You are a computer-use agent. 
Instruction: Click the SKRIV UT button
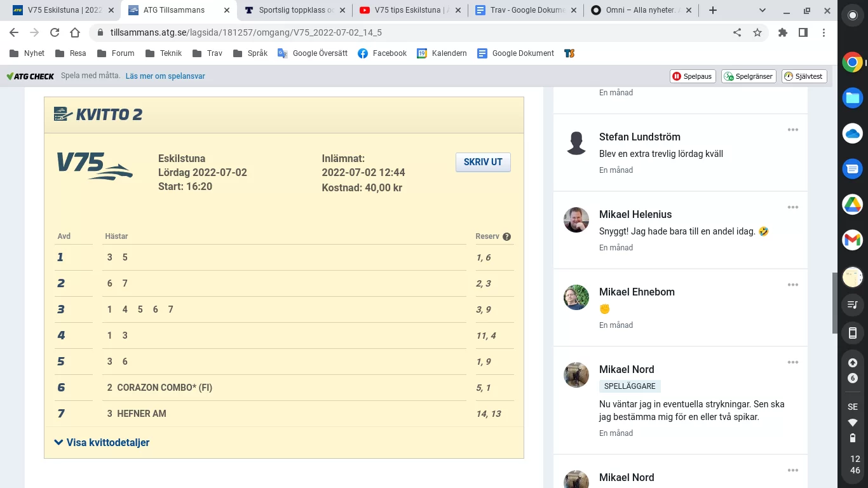point(482,162)
